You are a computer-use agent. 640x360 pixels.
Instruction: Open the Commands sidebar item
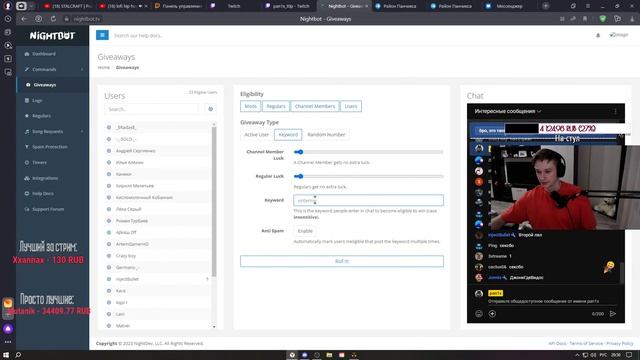pos(44,69)
